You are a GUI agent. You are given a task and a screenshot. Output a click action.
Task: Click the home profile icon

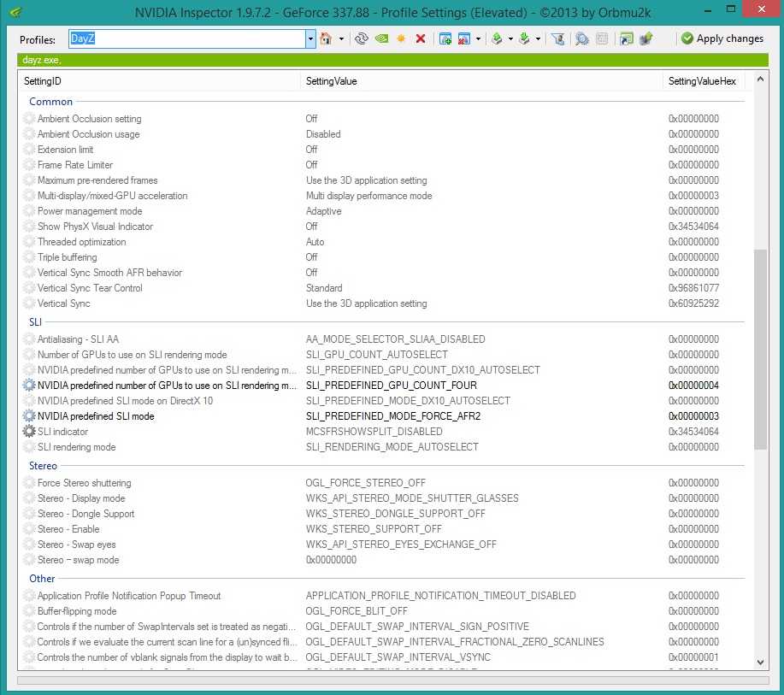[x=326, y=38]
